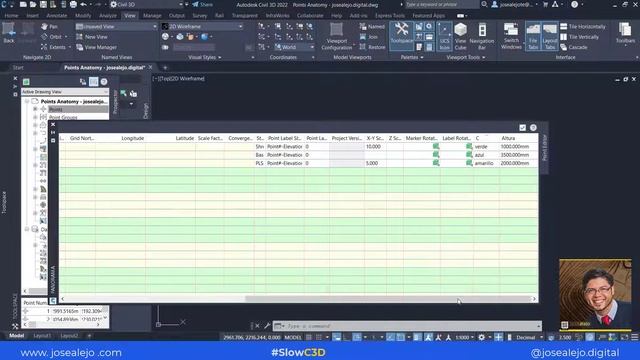Collapse the Points Anatomy drawing node
The image size is (640, 360).
(x=27, y=101)
